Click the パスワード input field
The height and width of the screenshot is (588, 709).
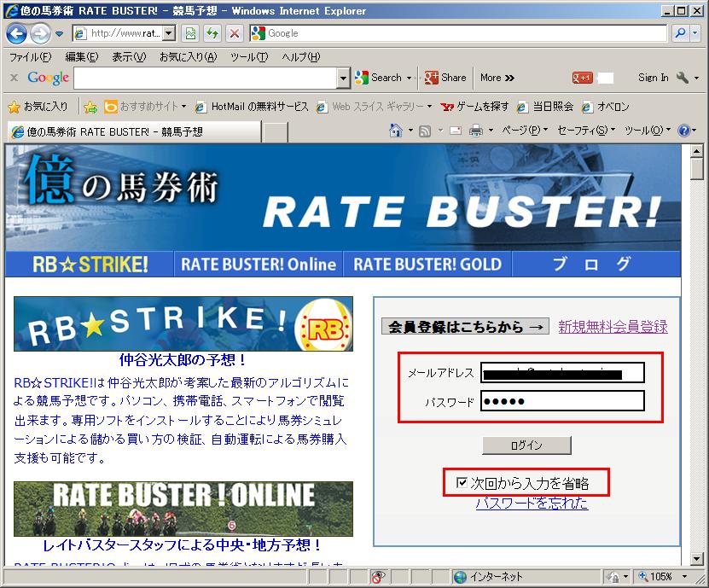click(x=562, y=401)
